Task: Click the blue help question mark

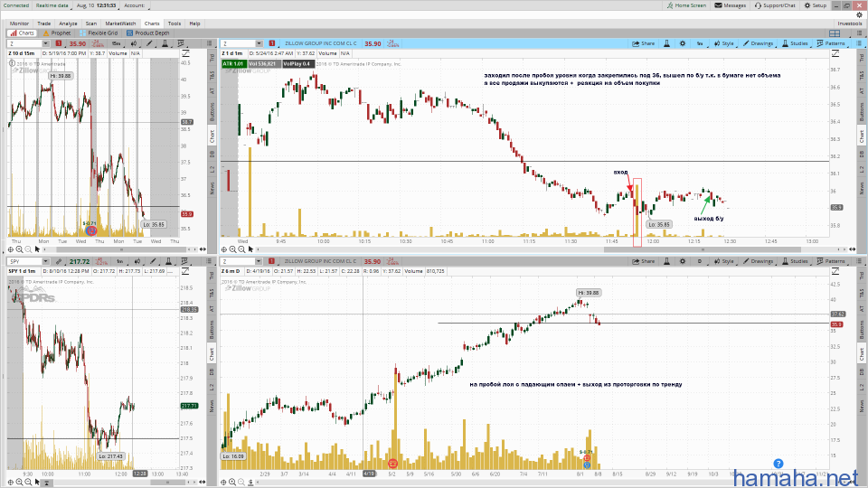Action: click(x=778, y=464)
